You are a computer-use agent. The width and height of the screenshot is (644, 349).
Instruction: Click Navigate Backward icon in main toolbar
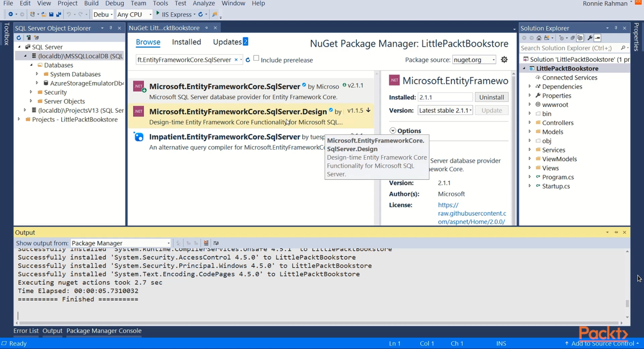tap(11, 14)
